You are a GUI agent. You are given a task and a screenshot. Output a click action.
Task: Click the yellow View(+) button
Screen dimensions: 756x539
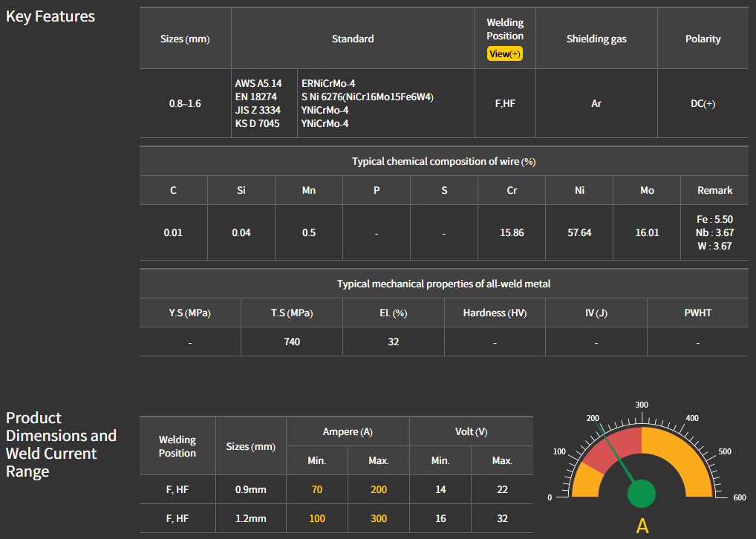click(x=505, y=54)
